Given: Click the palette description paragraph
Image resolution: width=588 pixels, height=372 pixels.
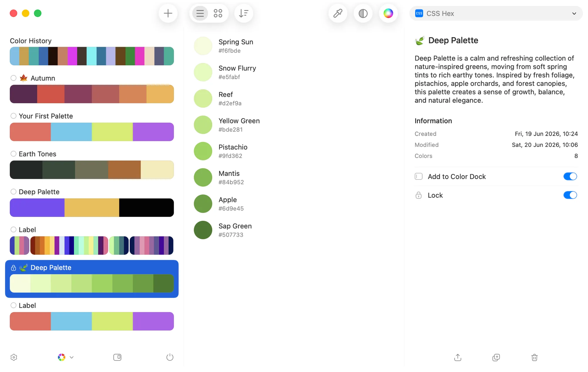Looking at the screenshot, I should coord(495,79).
